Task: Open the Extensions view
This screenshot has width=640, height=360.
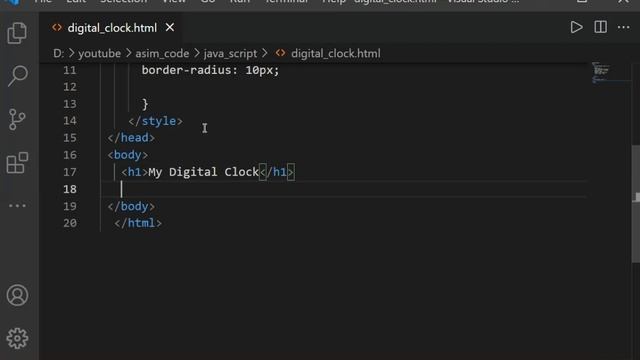Action: (17, 163)
